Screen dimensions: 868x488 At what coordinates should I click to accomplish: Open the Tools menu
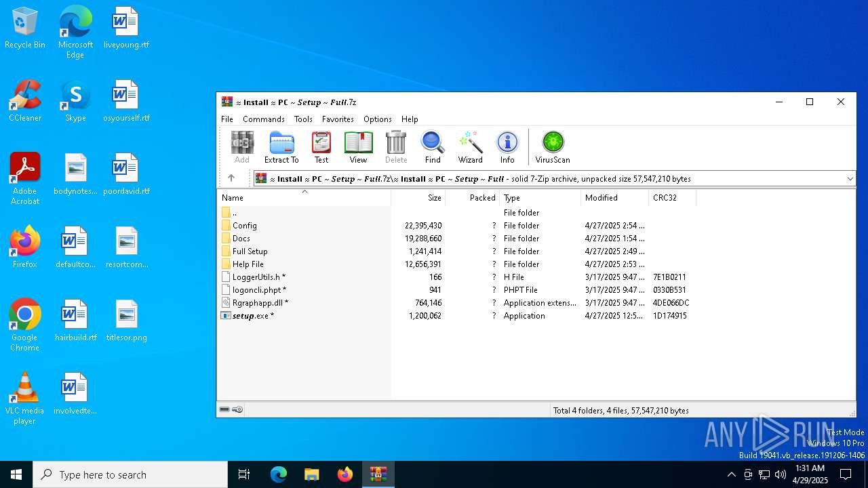pos(303,119)
